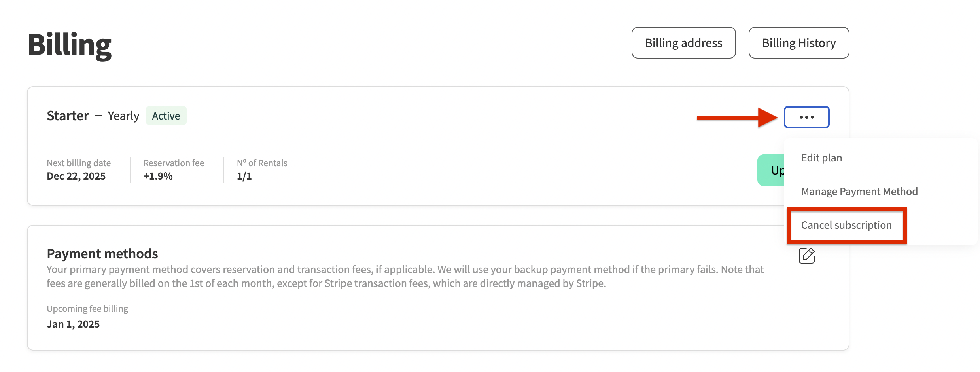Click the partially hidden green Upgrade button
Screen dimensions: 980x372
click(771, 170)
